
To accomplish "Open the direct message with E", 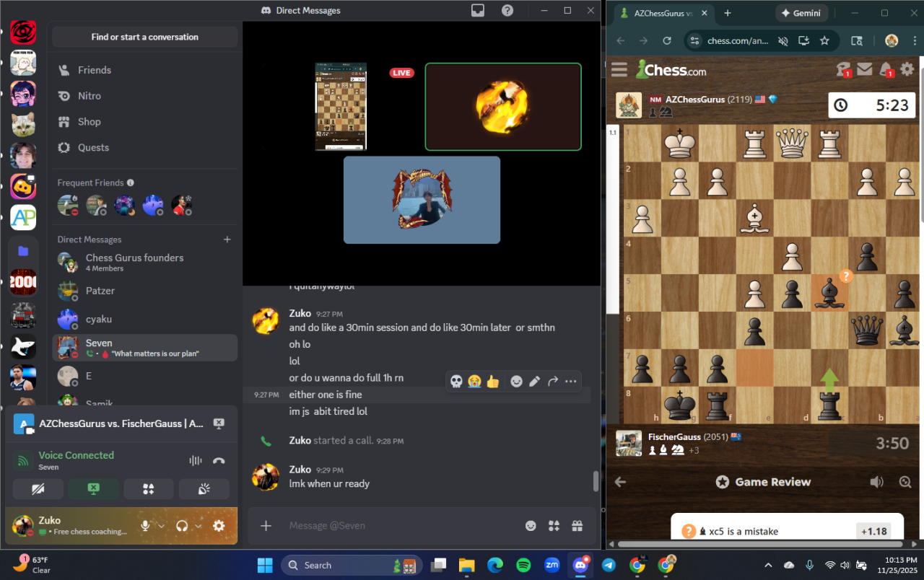I will [144, 376].
